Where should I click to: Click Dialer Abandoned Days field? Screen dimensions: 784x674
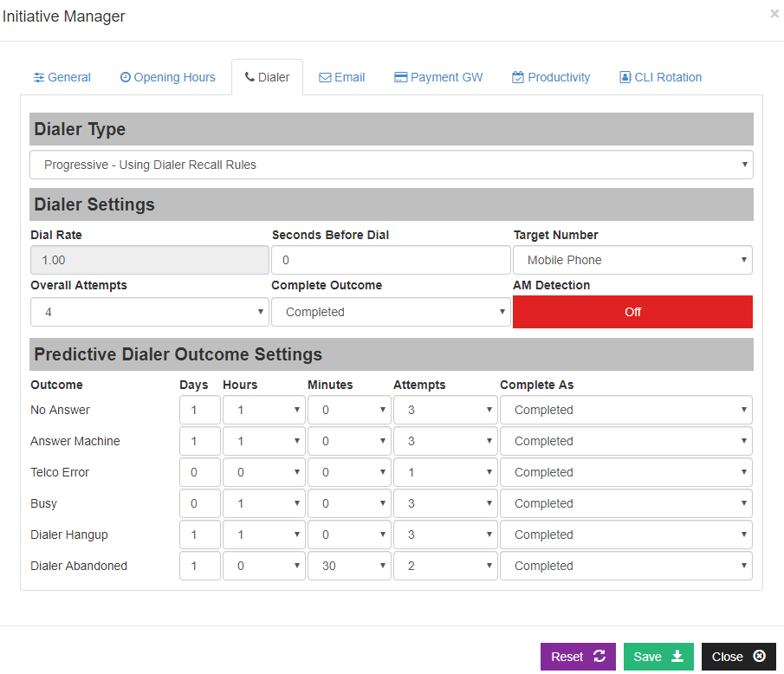pos(200,566)
